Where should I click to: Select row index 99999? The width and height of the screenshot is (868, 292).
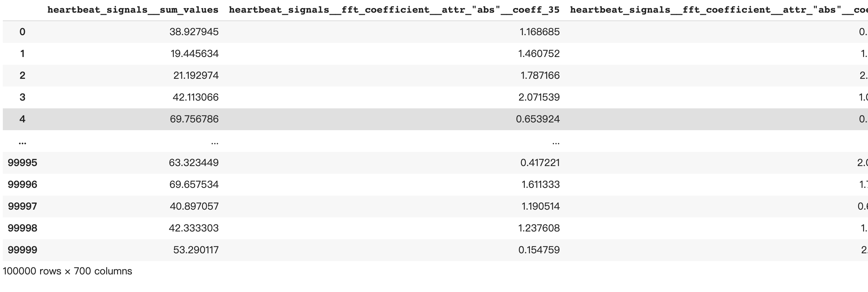pyautogui.click(x=22, y=250)
